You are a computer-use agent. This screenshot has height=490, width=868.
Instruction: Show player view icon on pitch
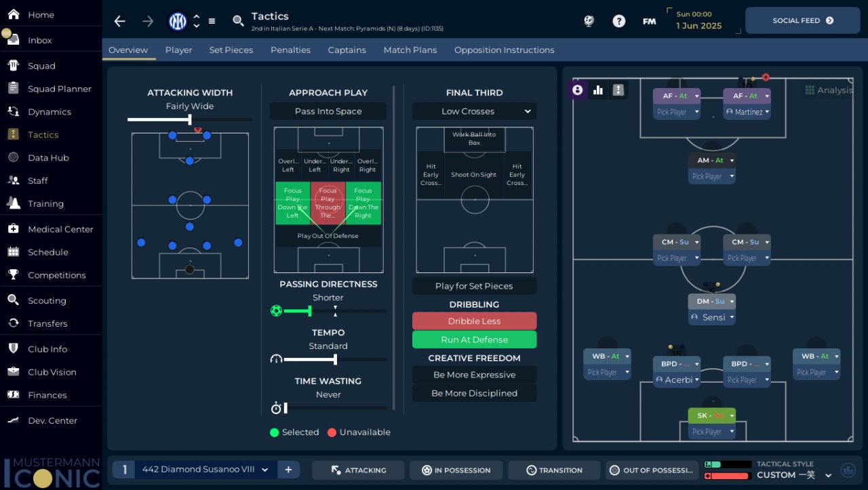pyautogui.click(x=578, y=89)
